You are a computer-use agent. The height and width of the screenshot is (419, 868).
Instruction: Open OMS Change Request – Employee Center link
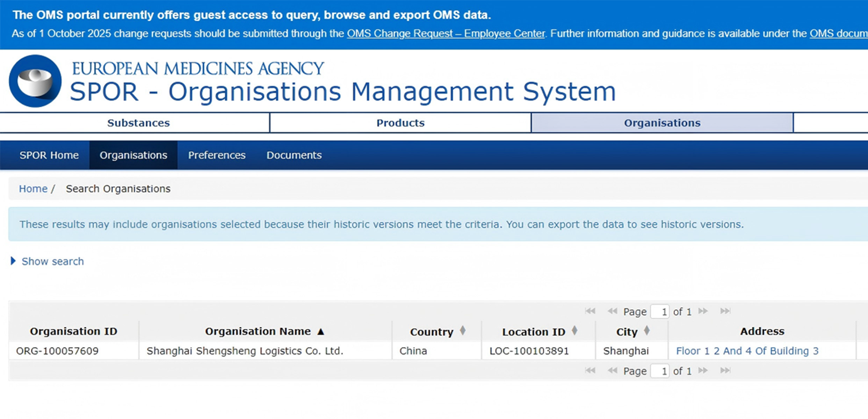(446, 33)
